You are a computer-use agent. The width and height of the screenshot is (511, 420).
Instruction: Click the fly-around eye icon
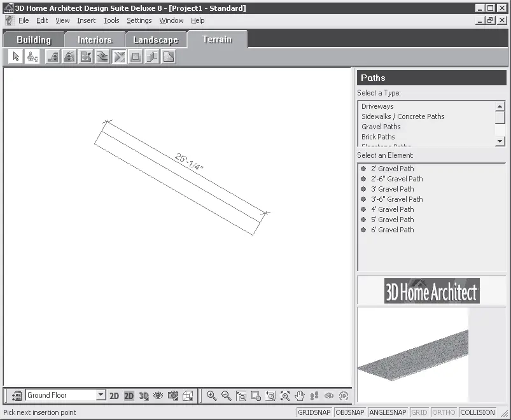tap(329, 396)
